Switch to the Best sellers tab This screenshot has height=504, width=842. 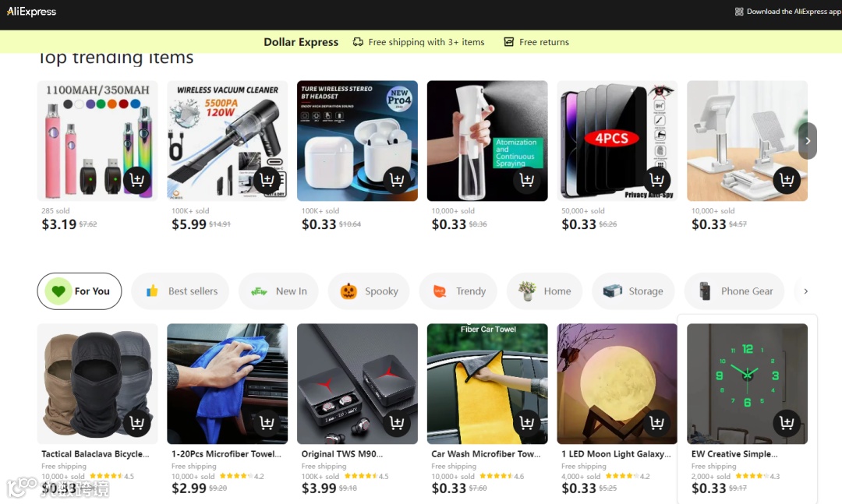pyautogui.click(x=180, y=291)
